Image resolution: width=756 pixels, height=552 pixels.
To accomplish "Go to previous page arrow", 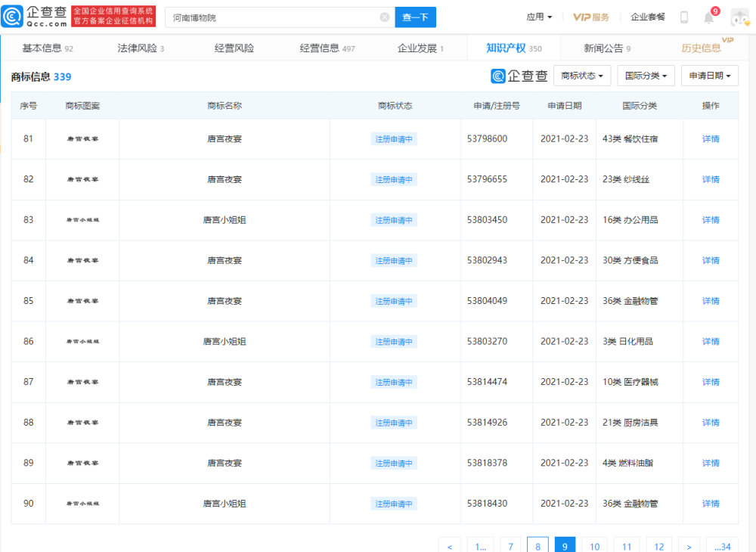I will click(449, 547).
